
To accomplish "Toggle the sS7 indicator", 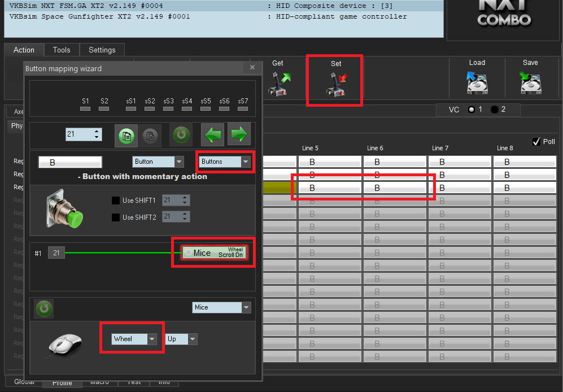I will tap(243, 108).
